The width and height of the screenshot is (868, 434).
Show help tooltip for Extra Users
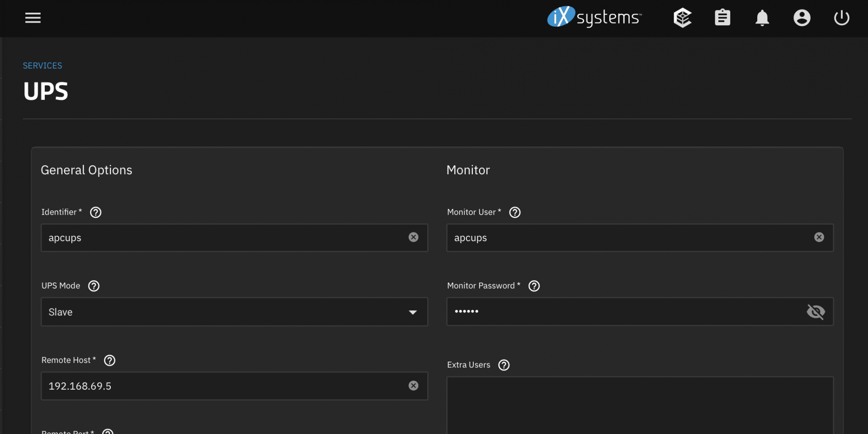click(504, 365)
